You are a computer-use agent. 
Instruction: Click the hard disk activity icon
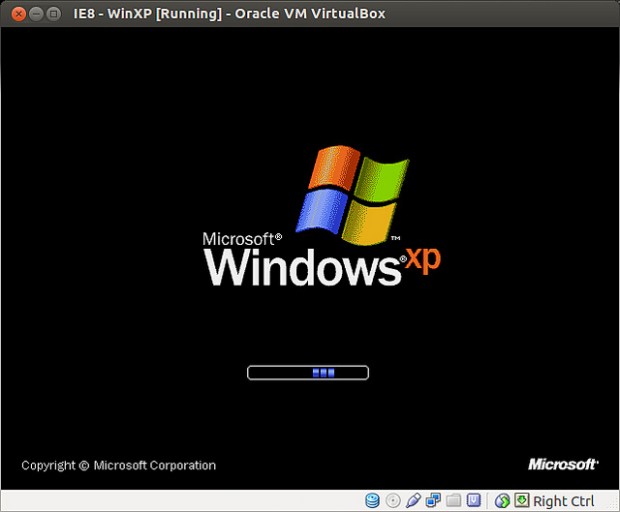pyautogui.click(x=372, y=501)
